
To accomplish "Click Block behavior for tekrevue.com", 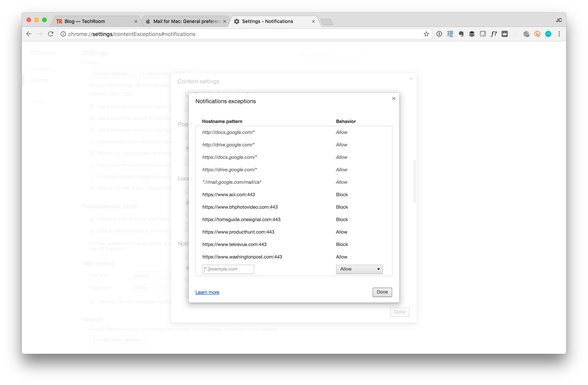I will click(x=342, y=244).
